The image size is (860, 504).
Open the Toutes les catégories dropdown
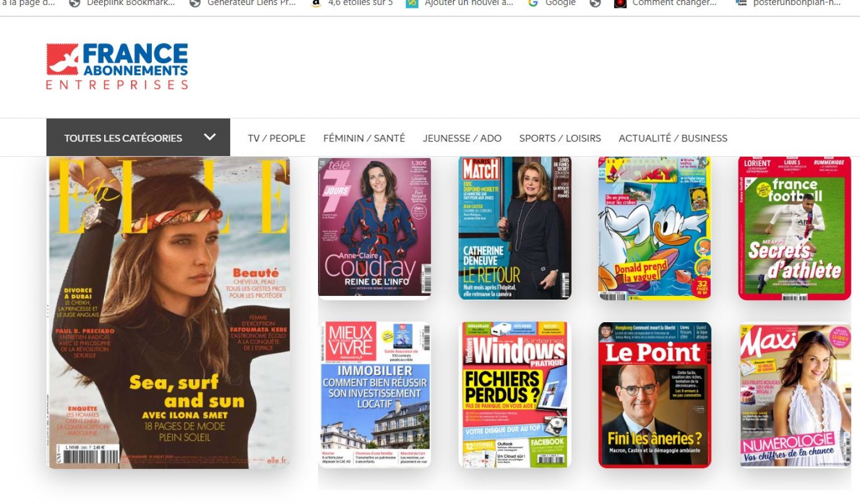coord(138,138)
